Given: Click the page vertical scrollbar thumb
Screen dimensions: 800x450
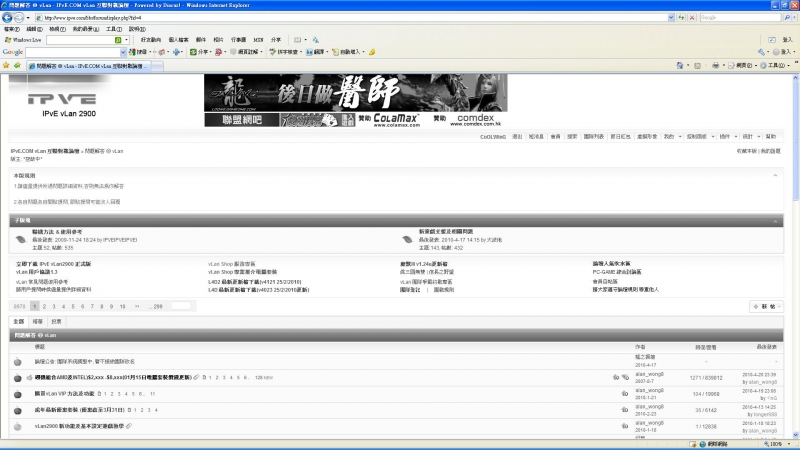Looking at the screenshot, I should [796, 143].
